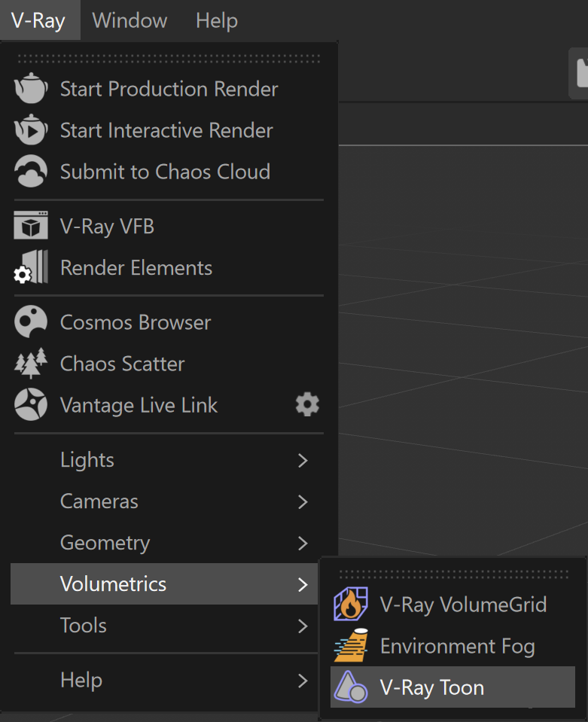
Task: Select the Volumetrics menu entry
Action: (x=164, y=584)
